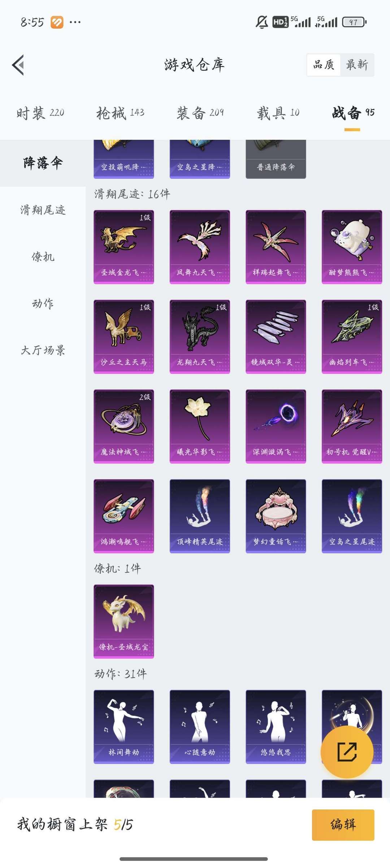
Task: Switch to 枪械 143 tab
Action: [120, 113]
